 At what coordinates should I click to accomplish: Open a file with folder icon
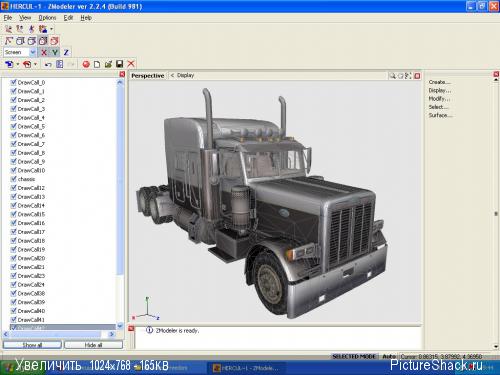[108, 64]
